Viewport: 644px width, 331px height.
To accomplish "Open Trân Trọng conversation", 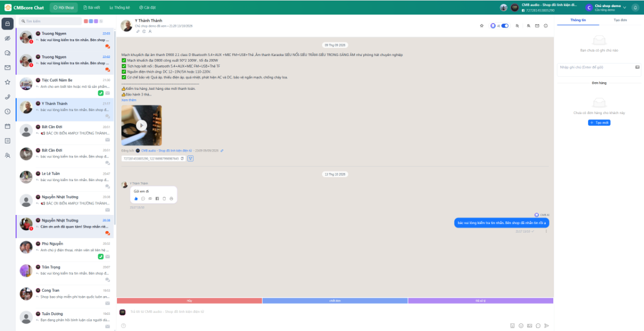I will pos(65,273).
